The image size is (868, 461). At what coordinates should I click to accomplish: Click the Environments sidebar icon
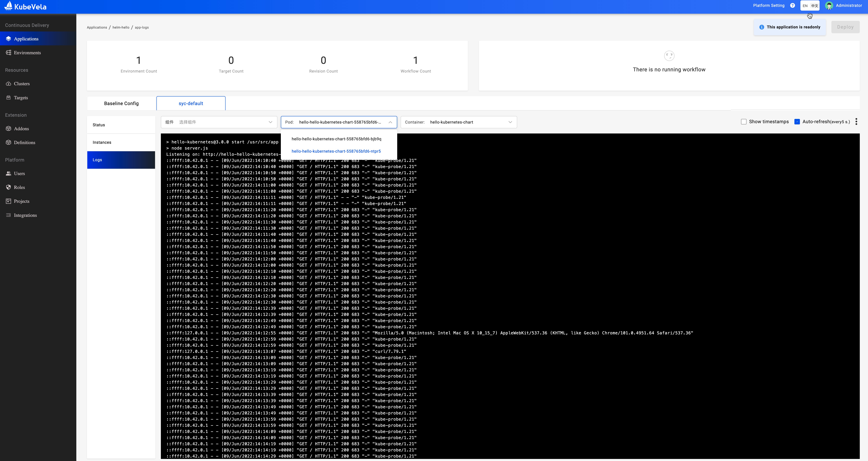(x=8, y=53)
